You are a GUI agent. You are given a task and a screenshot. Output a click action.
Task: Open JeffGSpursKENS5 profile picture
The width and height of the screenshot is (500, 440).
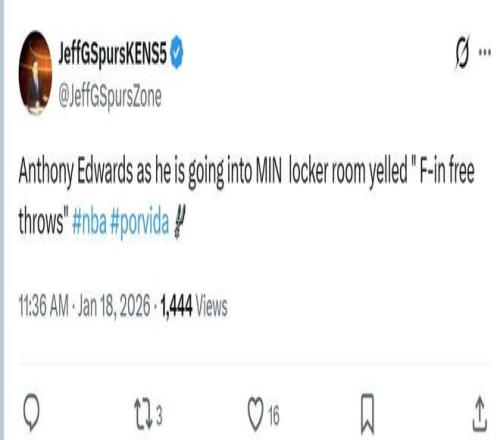pos(36,73)
